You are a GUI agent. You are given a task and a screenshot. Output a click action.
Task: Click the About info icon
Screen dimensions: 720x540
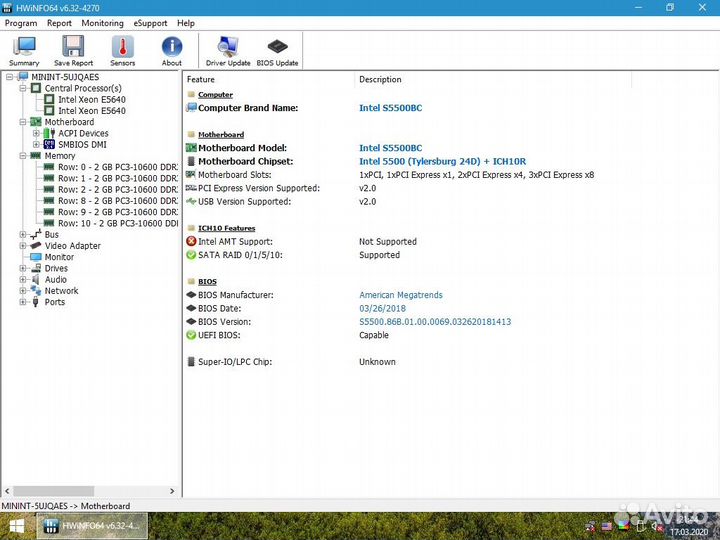172,51
